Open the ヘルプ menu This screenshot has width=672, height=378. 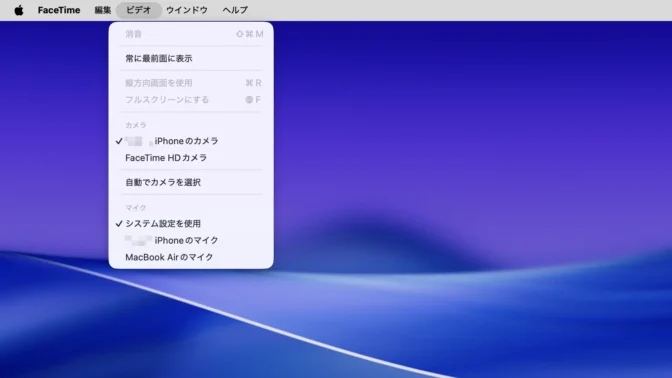coord(235,10)
